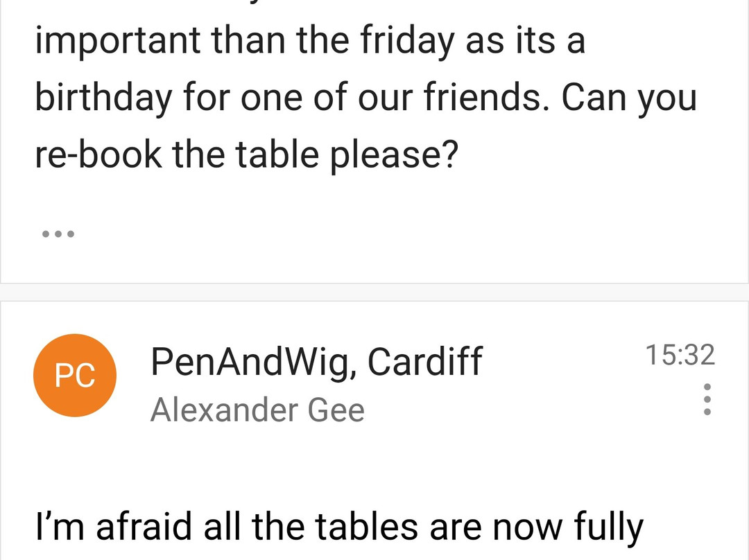Open the vertical three-dot message menu
Viewport: 749px width, 560px height.
[707, 399]
